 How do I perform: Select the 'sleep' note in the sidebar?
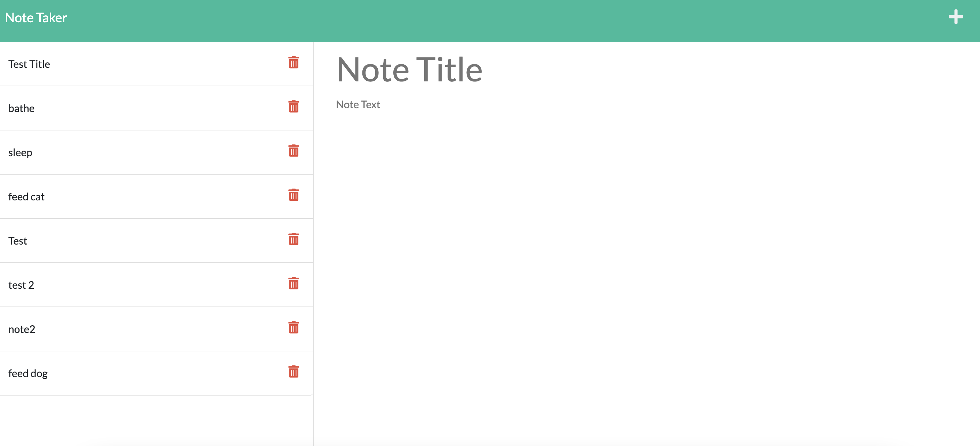[114, 152]
